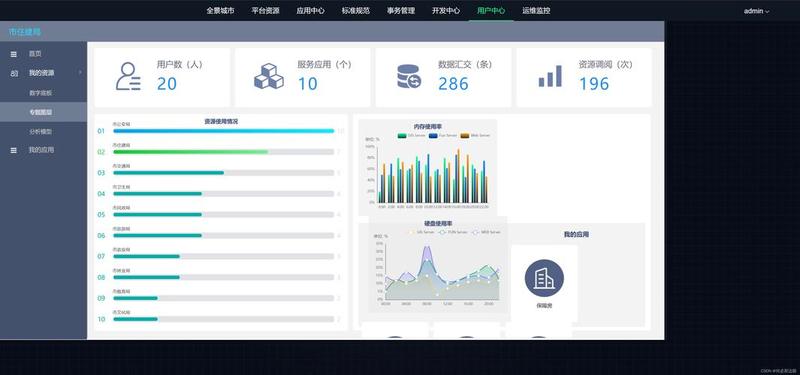800x375 pixels.
Task: Switch to 全景城市 tab
Action: 220,10
